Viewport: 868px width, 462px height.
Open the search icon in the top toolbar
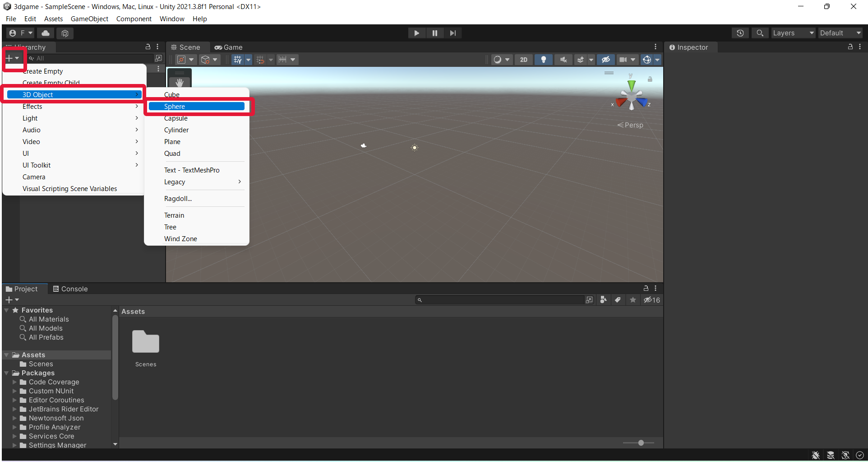[760, 33]
